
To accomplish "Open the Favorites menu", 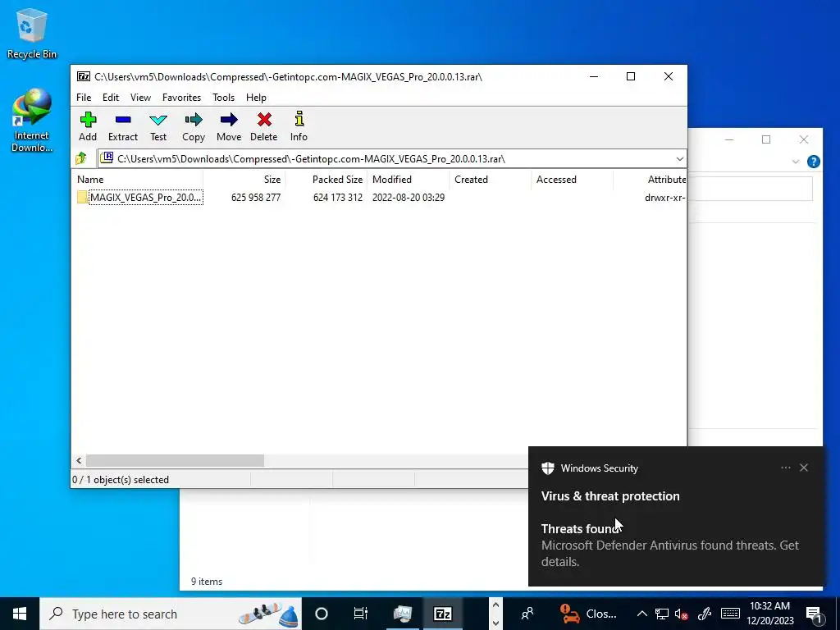I will click(181, 98).
